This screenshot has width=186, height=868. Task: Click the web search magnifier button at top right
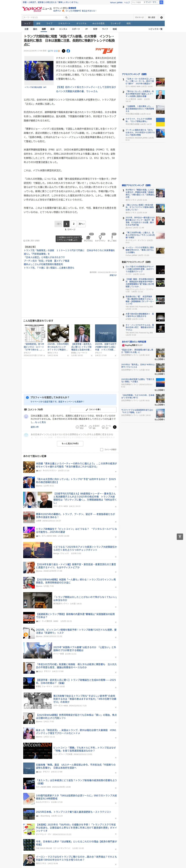coord(162,2)
